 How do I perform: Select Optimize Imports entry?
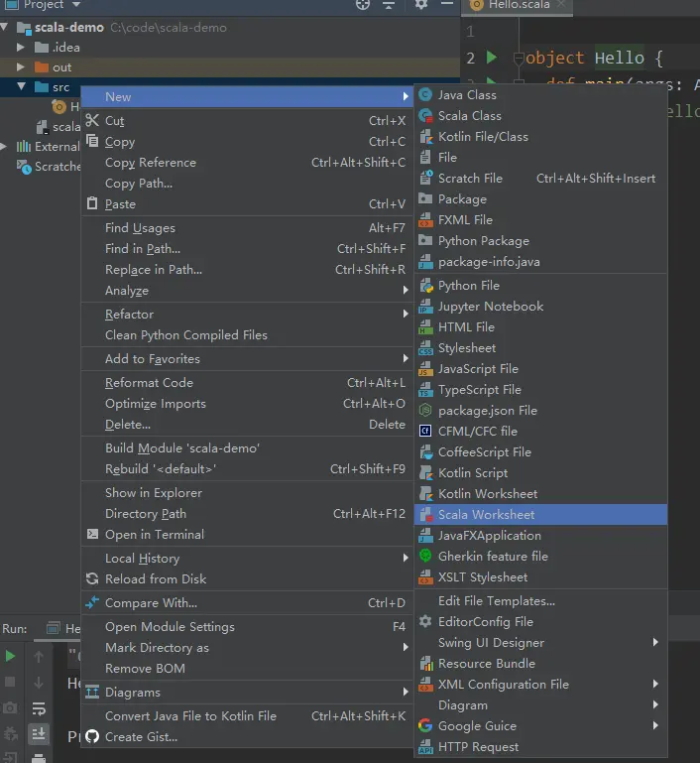click(247, 404)
